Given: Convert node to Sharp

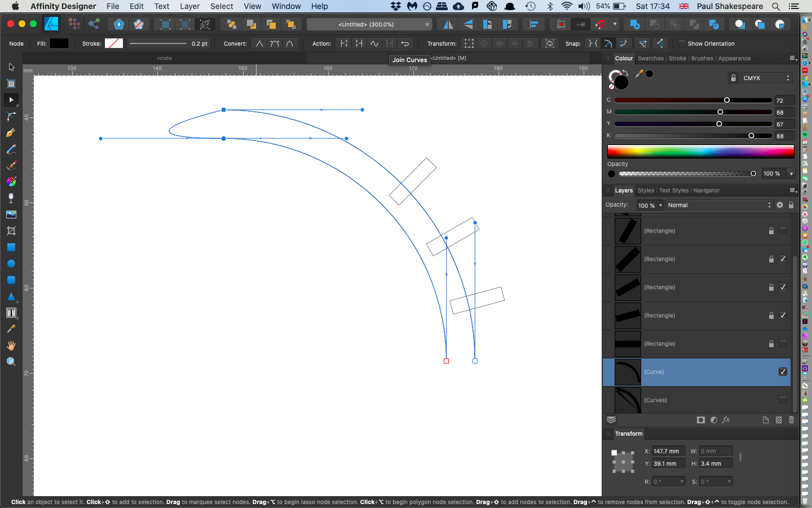Looking at the screenshot, I should (x=259, y=43).
